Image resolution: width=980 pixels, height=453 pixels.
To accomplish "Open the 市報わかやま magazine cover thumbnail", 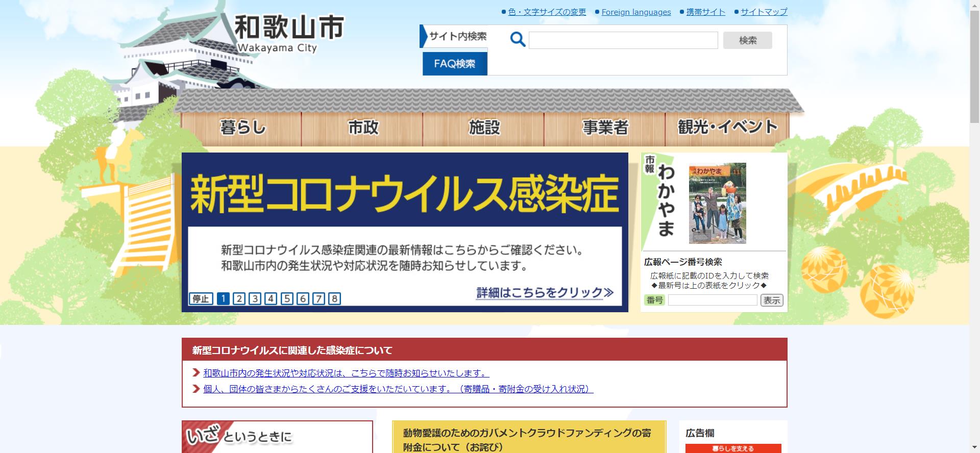I will click(717, 203).
